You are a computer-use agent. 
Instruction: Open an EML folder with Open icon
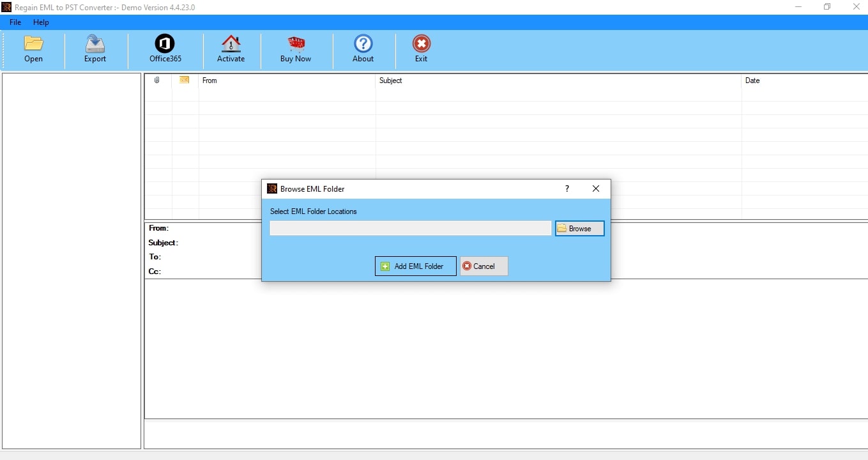pyautogui.click(x=33, y=49)
